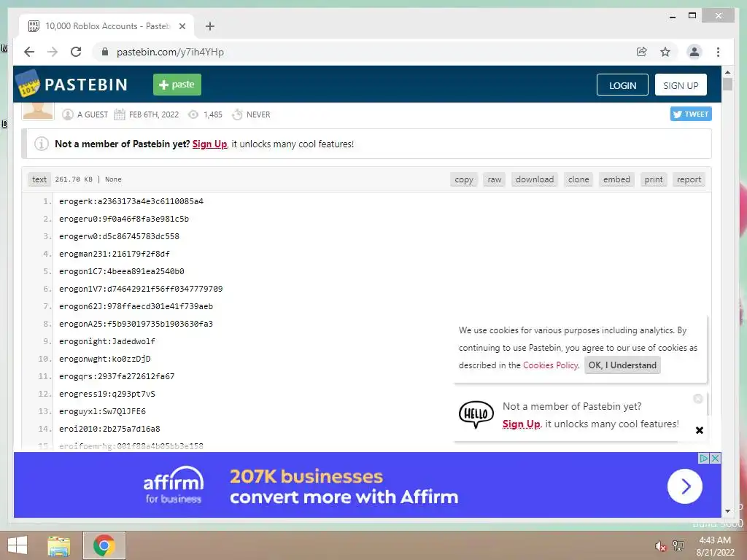
Task: Click the Affirm for business logo
Action: coord(174,485)
